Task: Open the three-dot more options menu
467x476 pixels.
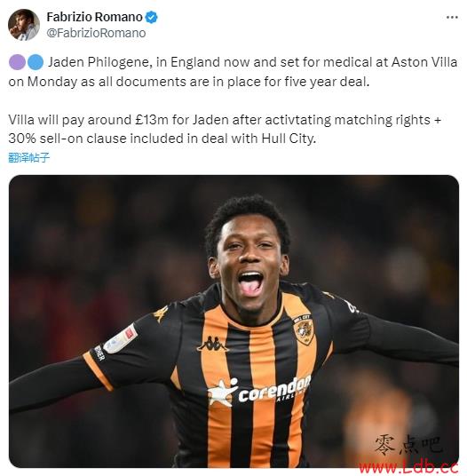Action: point(452,17)
